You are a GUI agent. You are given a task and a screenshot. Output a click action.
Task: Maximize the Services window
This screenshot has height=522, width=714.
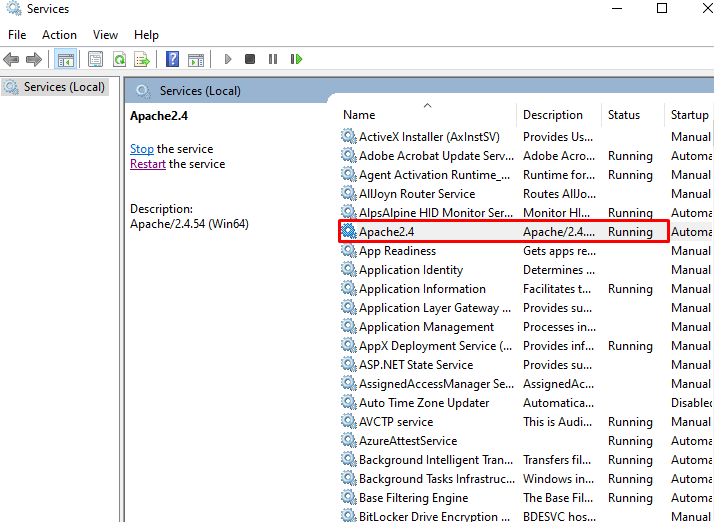(662, 8)
